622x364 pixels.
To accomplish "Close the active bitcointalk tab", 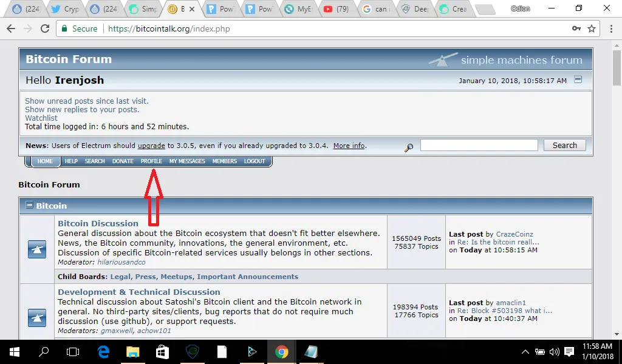I will coord(191,8).
